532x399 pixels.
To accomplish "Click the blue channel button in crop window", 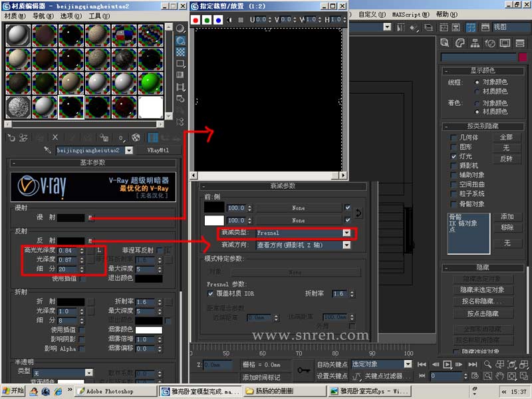I will (x=218, y=20).
